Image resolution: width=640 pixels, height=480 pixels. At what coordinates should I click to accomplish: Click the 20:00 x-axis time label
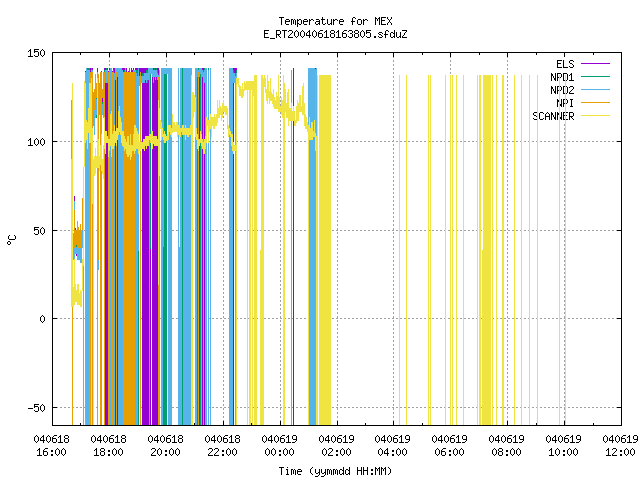[165, 452]
